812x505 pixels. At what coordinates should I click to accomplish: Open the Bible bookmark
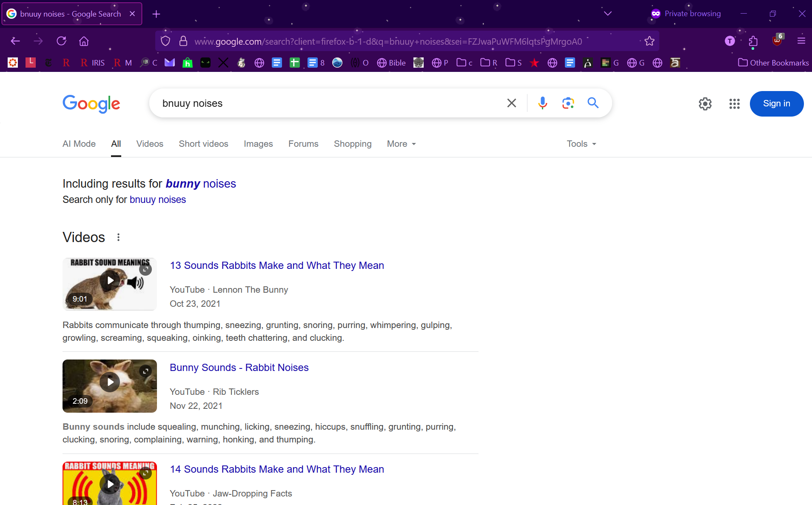391,63
